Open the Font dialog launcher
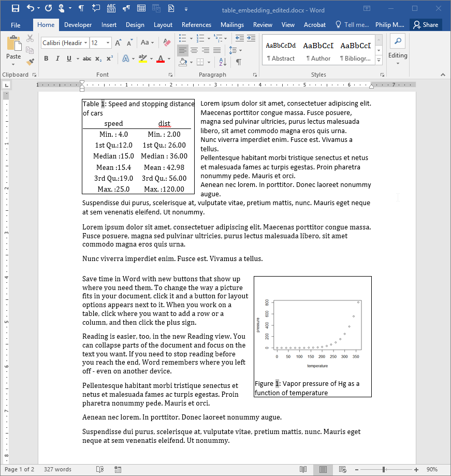 coord(170,75)
